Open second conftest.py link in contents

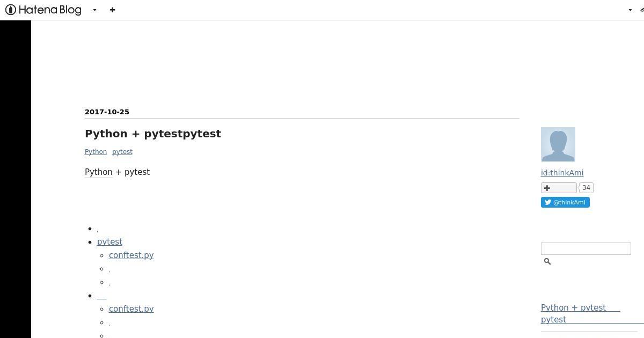[131, 309]
